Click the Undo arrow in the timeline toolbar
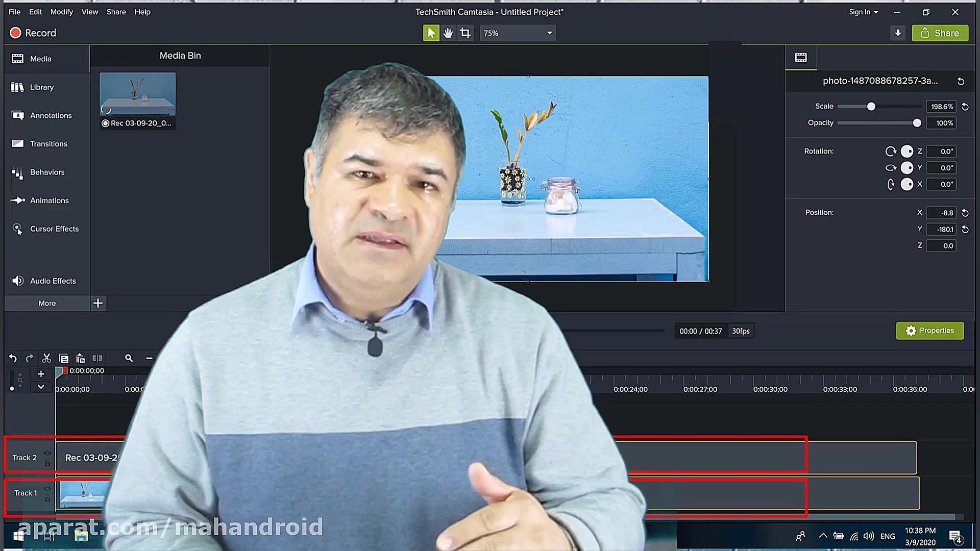The height and width of the screenshot is (551, 980). [13, 358]
